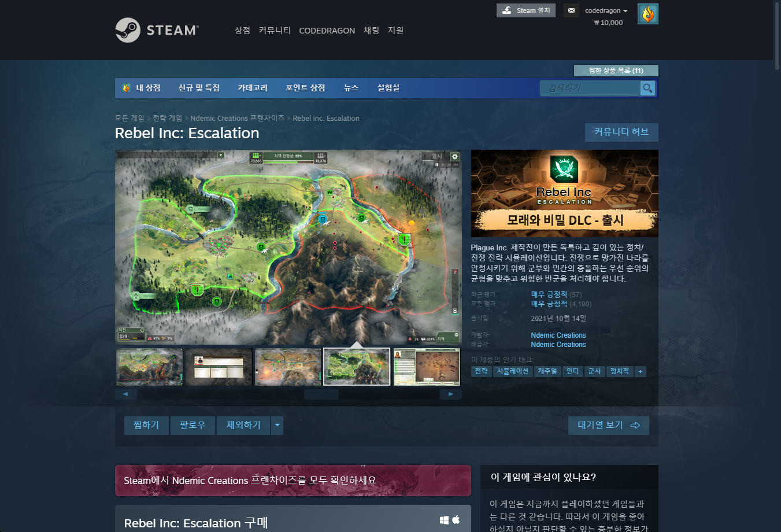Click the Steam logo in the header
The width and height of the screenshot is (781, 532).
coord(157,30)
